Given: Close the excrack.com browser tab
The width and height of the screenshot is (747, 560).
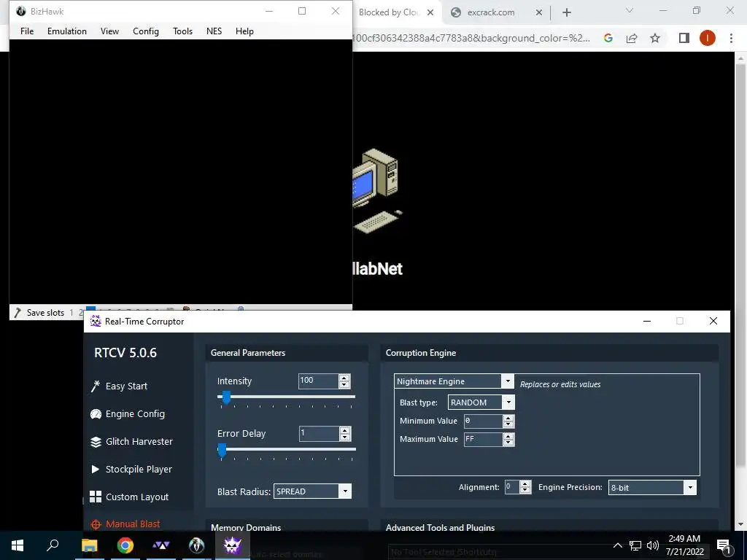Looking at the screenshot, I should click(x=539, y=12).
